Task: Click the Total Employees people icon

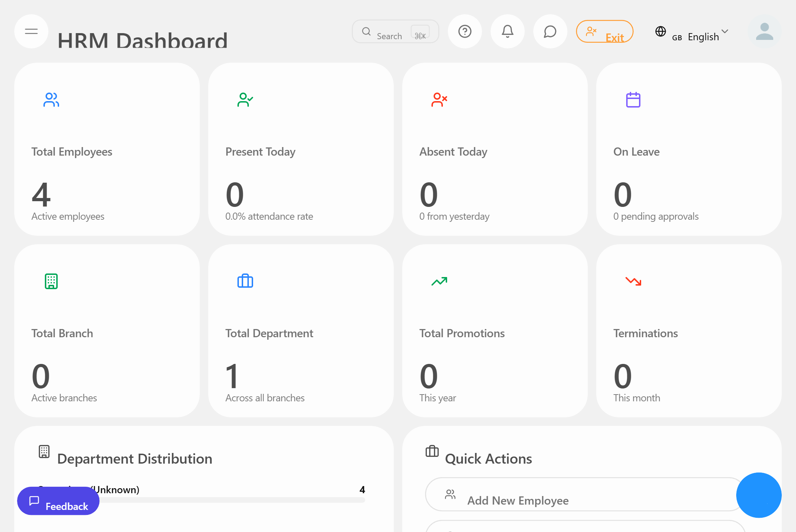Action: [x=51, y=100]
